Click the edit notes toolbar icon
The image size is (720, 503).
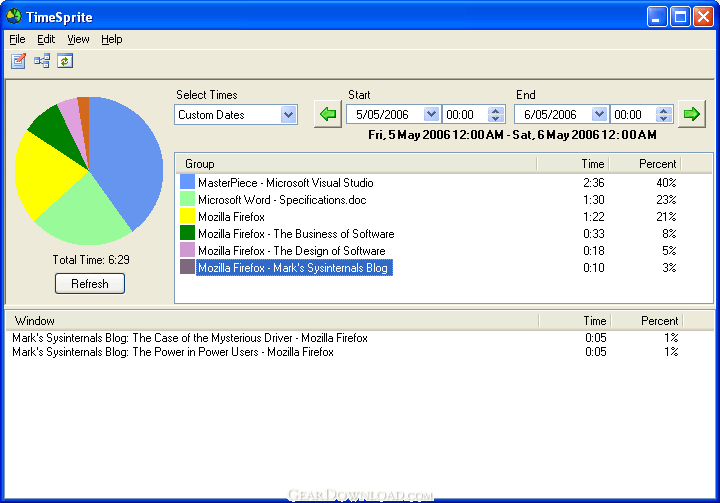point(18,61)
